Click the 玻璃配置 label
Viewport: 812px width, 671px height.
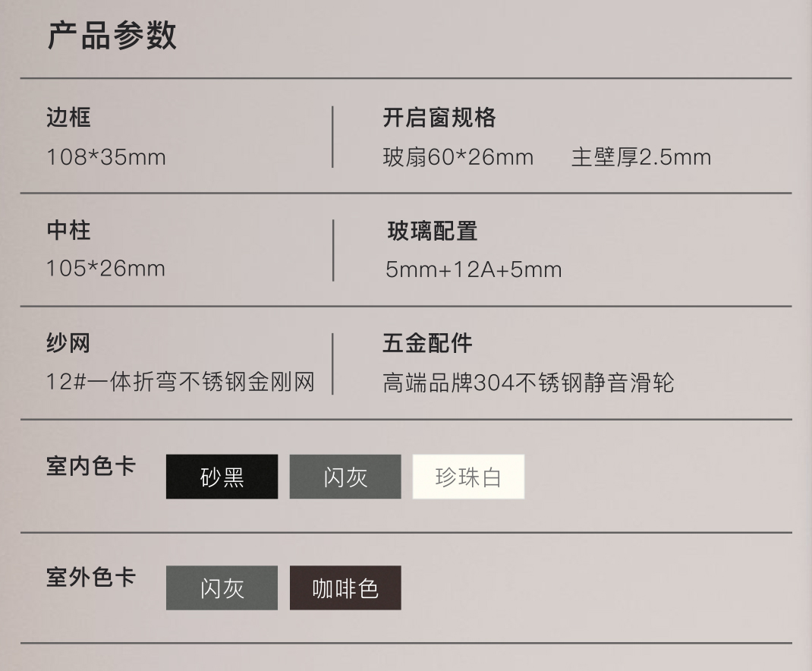(433, 231)
